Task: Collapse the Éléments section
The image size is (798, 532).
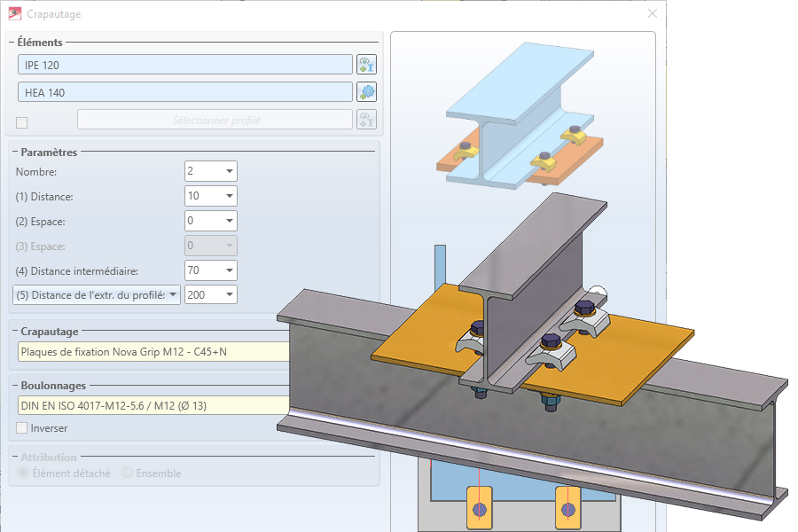Action: (x=12, y=42)
